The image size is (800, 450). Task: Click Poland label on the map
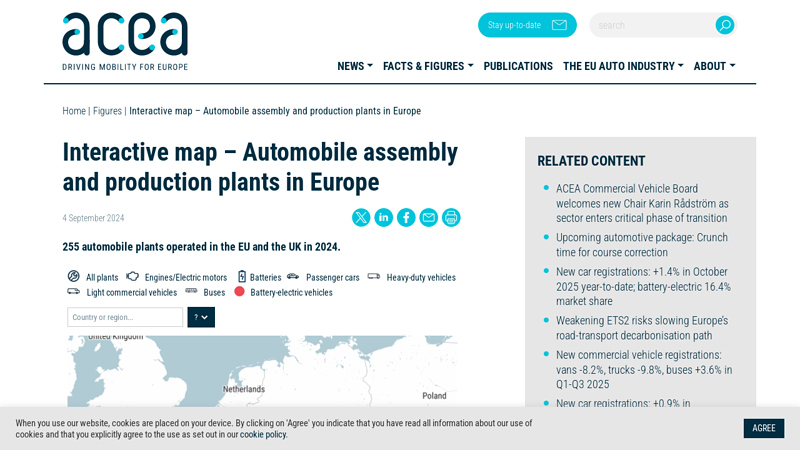[434, 396]
